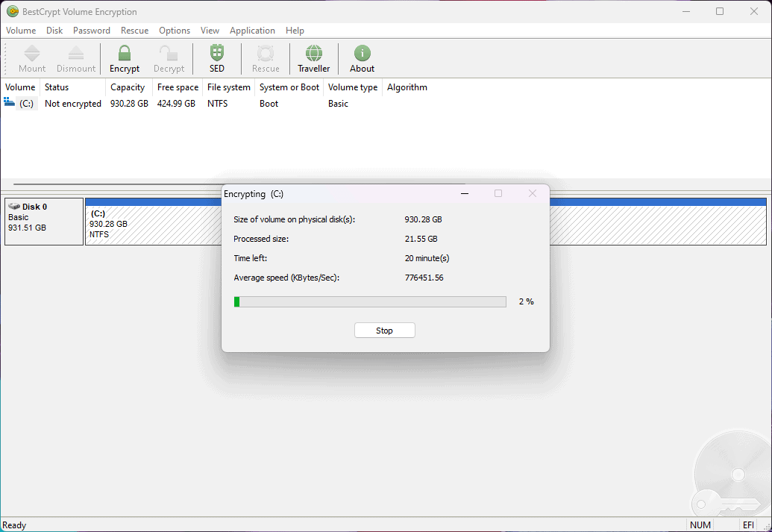Click the 'Boot' cell in volume row
The height and width of the screenshot is (532, 772).
click(x=269, y=104)
